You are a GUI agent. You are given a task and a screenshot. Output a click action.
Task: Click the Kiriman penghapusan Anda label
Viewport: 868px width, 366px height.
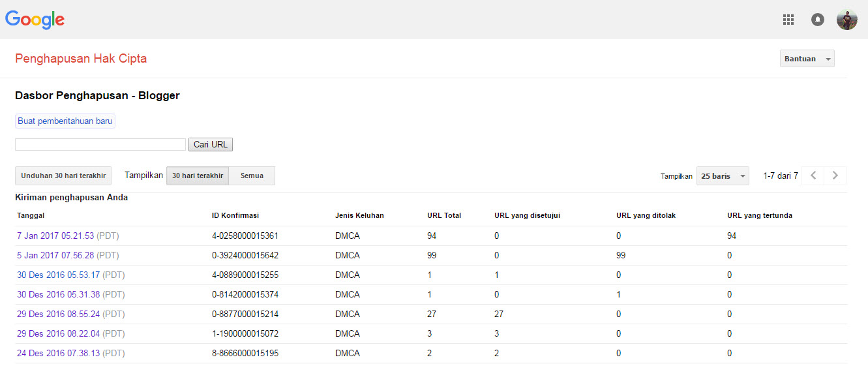click(x=71, y=198)
